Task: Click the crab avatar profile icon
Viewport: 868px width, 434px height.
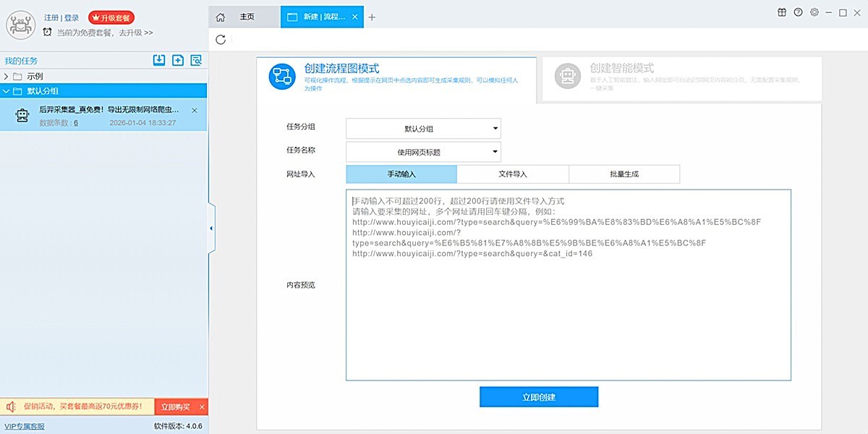Action: 22,25
